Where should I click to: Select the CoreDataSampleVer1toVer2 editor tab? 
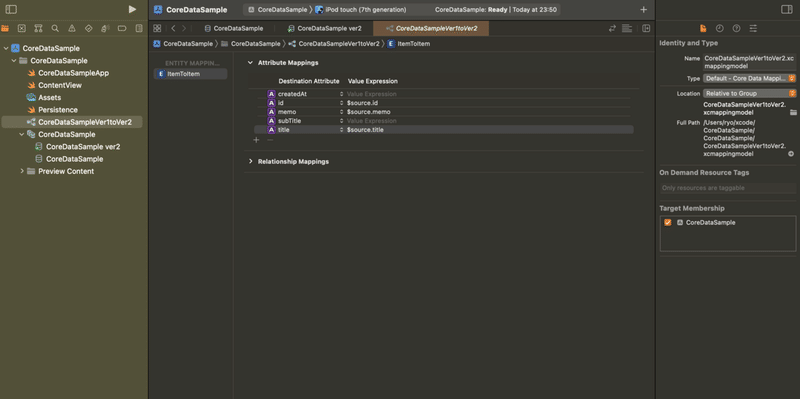tap(431, 29)
